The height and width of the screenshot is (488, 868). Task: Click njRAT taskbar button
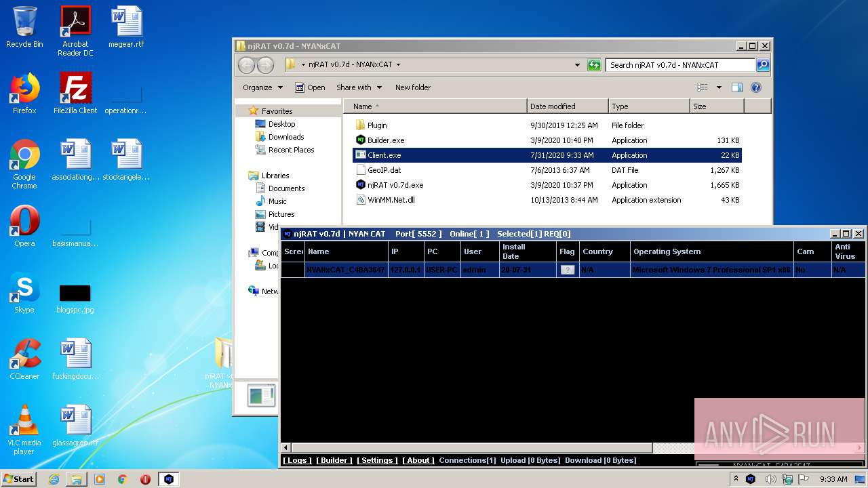coord(169,479)
